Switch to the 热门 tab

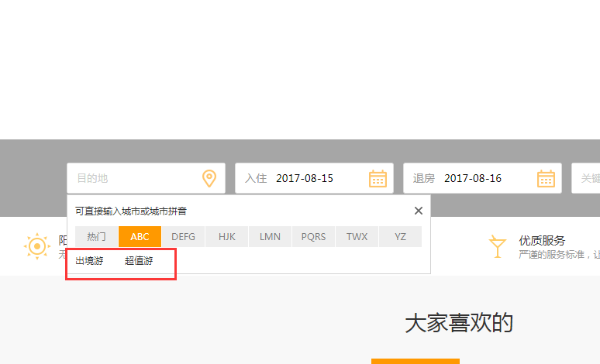(x=97, y=237)
